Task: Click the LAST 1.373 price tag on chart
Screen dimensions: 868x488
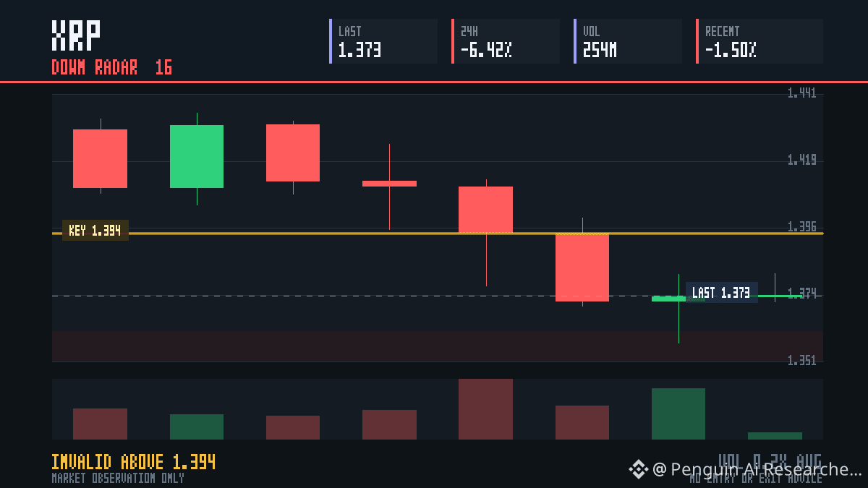Action: click(x=721, y=293)
